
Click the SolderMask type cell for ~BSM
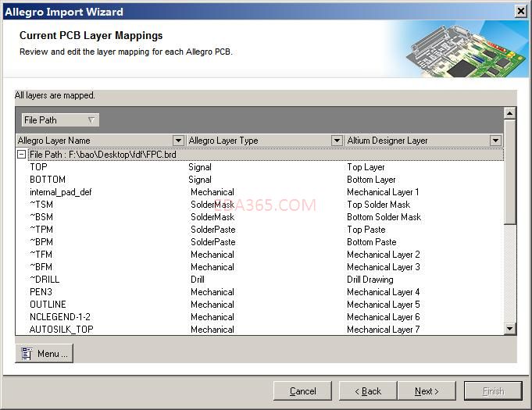(x=212, y=217)
